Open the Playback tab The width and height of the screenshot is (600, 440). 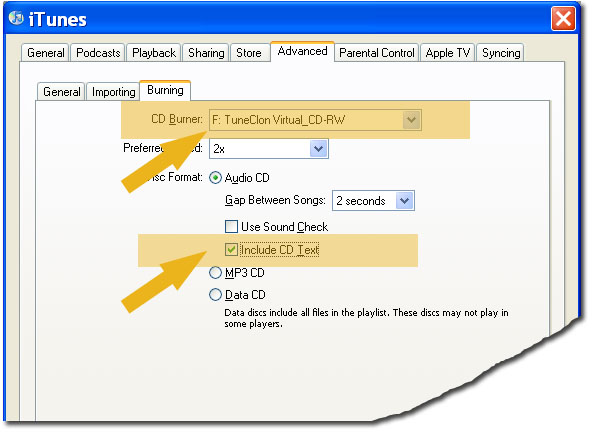coord(154,53)
